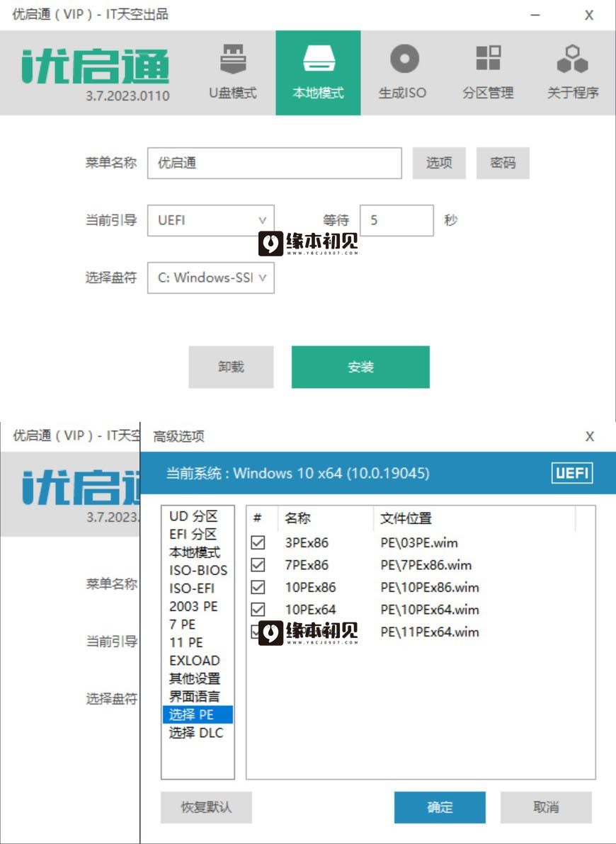Image resolution: width=616 pixels, height=844 pixels.
Task: Select 选择 PE in options list
Action: click(198, 714)
